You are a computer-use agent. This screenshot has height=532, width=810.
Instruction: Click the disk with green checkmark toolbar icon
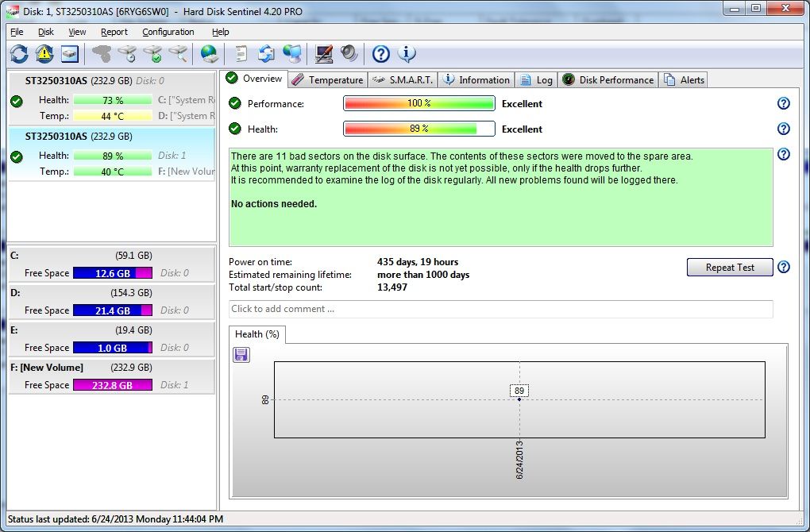tap(153, 54)
